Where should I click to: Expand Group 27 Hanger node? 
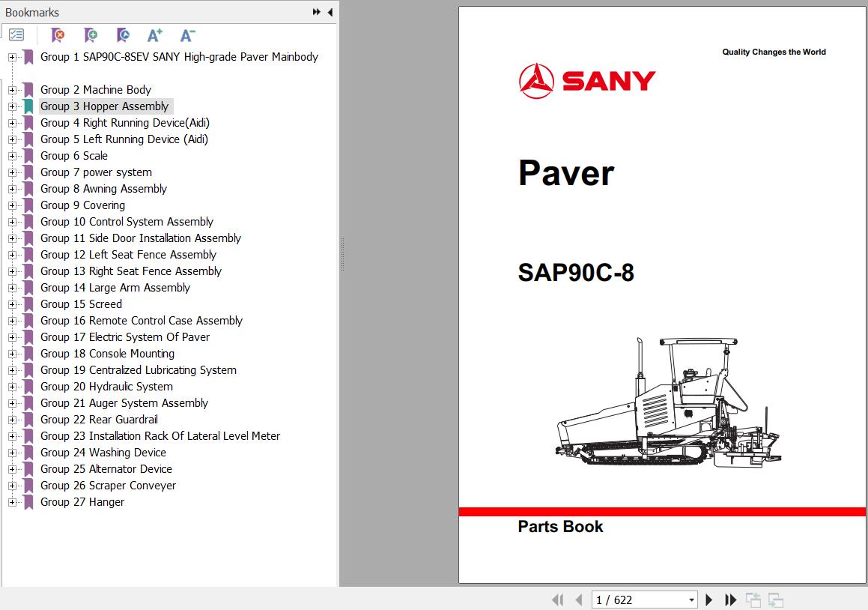[x=12, y=503]
